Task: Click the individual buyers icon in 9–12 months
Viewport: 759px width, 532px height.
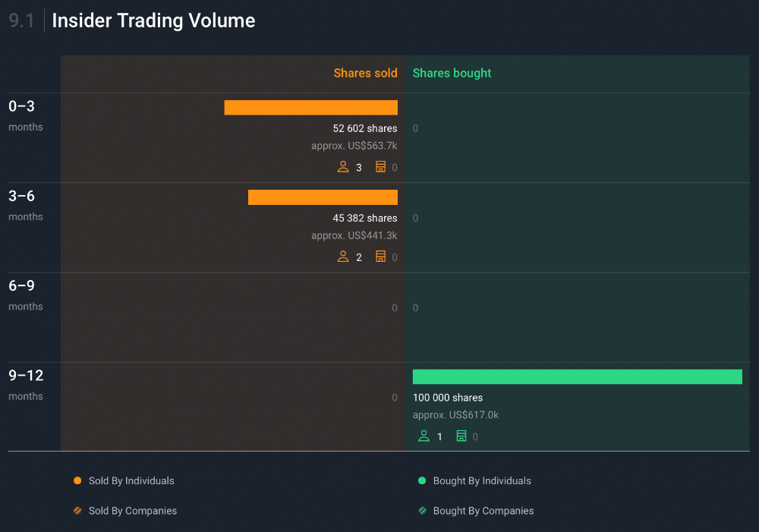Action: [x=424, y=436]
